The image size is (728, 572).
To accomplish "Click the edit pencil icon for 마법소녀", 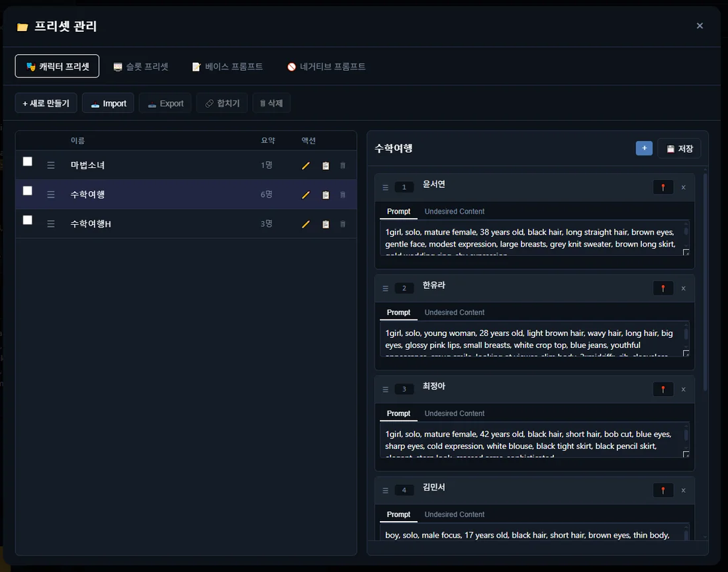I will [306, 165].
